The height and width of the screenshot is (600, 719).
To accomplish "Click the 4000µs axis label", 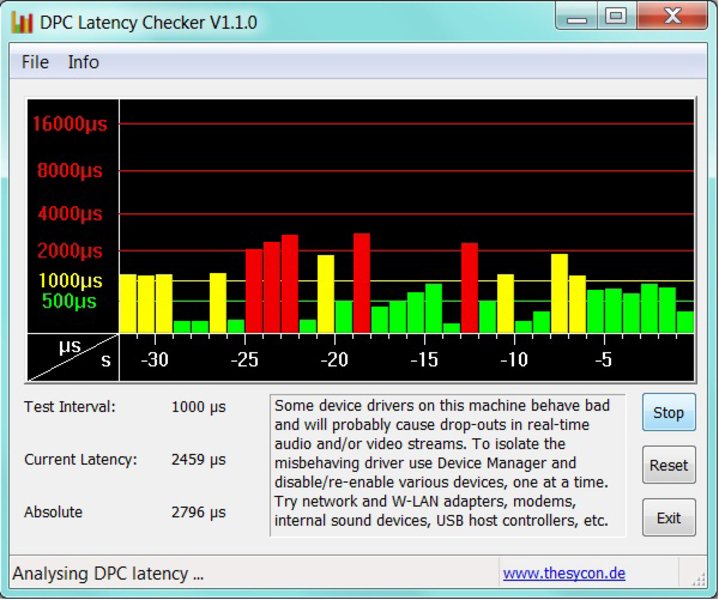I will click(x=70, y=214).
